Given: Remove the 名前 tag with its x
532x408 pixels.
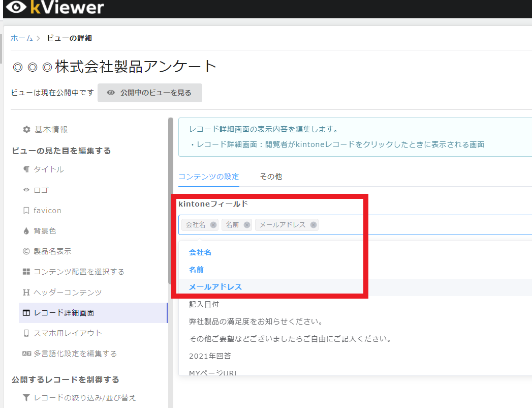Looking at the screenshot, I should [x=247, y=225].
